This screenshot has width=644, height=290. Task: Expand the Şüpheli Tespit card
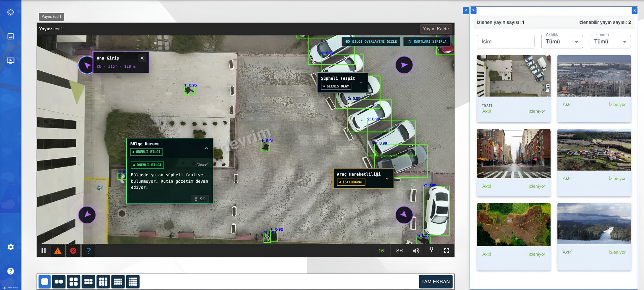coord(361,82)
